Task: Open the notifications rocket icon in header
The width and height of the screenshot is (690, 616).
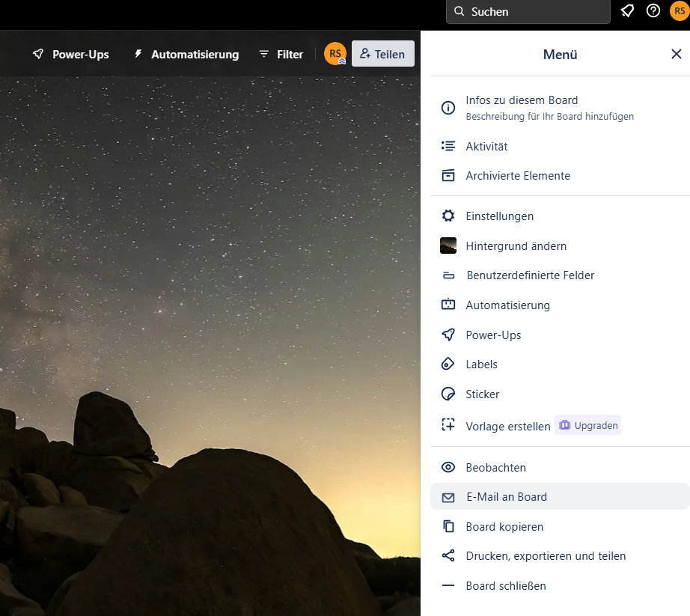Action: click(627, 11)
